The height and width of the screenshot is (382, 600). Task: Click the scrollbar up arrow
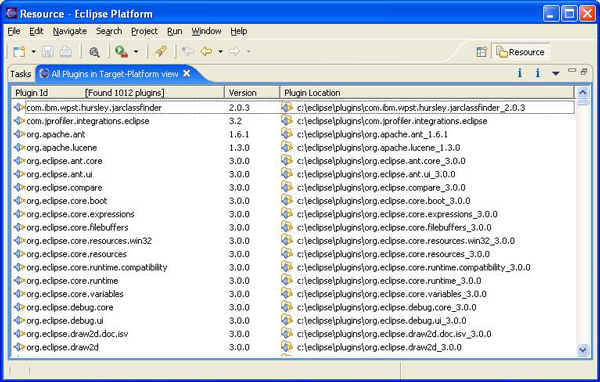point(583,92)
